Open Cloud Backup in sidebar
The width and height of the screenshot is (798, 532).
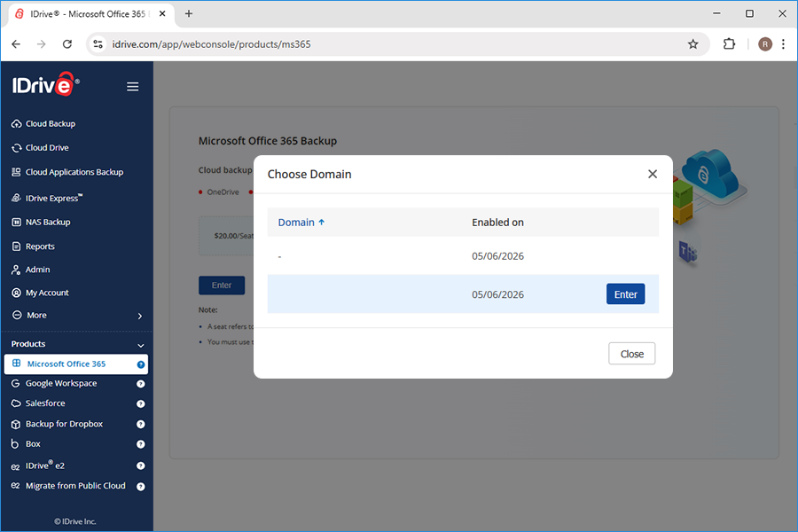coord(51,124)
